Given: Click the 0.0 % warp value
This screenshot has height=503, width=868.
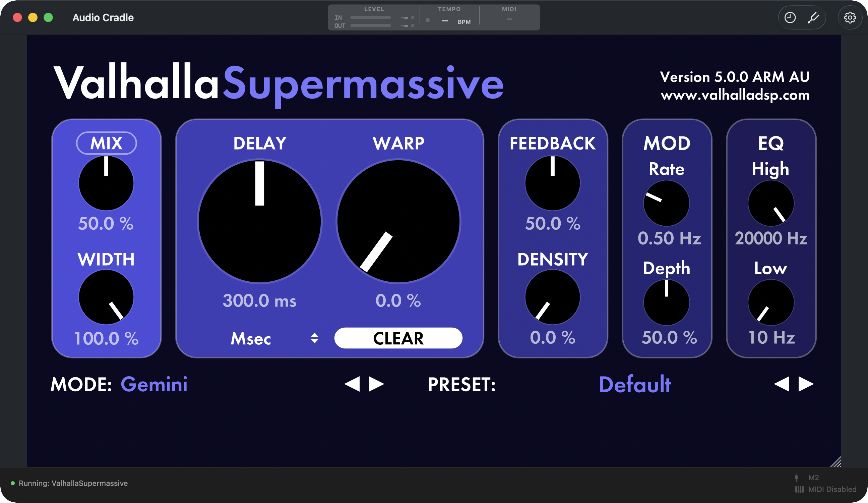Looking at the screenshot, I should (398, 301).
